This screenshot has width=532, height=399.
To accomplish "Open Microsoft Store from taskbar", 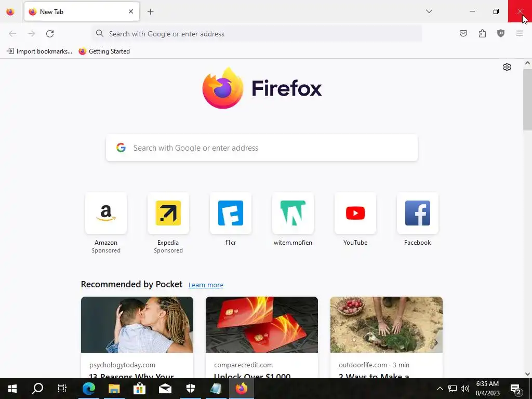I will tap(139, 389).
